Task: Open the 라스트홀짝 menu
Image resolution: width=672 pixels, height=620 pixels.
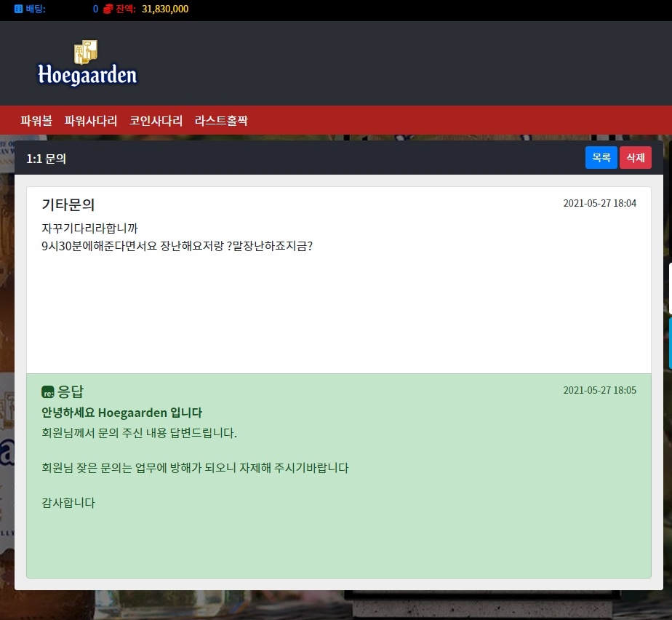Action: (x=221, y=121)
